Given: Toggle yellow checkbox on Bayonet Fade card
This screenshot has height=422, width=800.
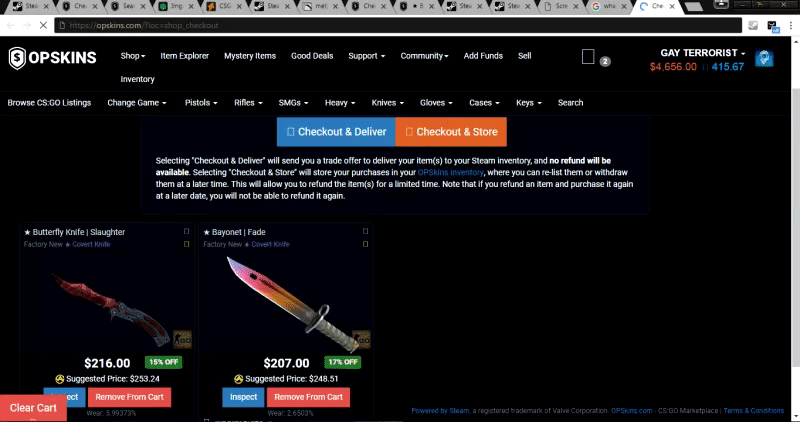Looking at the screenshot, I should (x=365, y=244).
